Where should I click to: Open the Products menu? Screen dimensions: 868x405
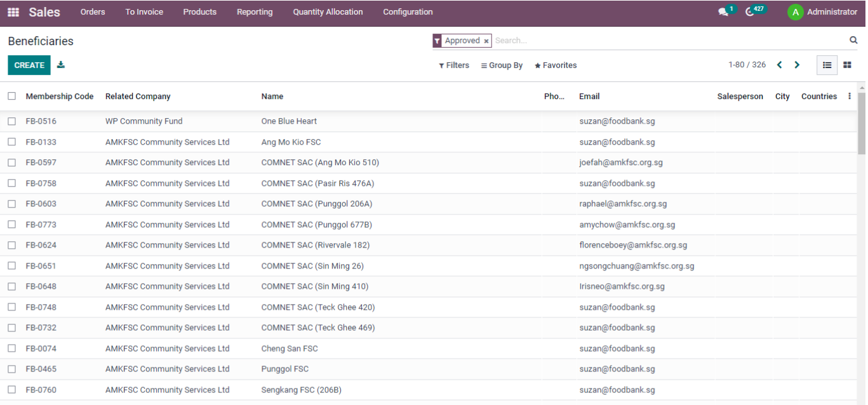tap(199, 12)
